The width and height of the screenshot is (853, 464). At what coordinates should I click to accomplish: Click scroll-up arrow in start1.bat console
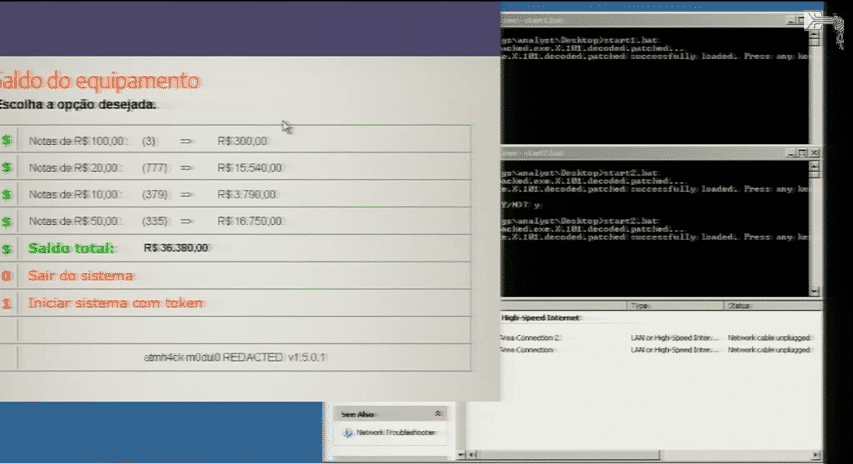(814, 33)
